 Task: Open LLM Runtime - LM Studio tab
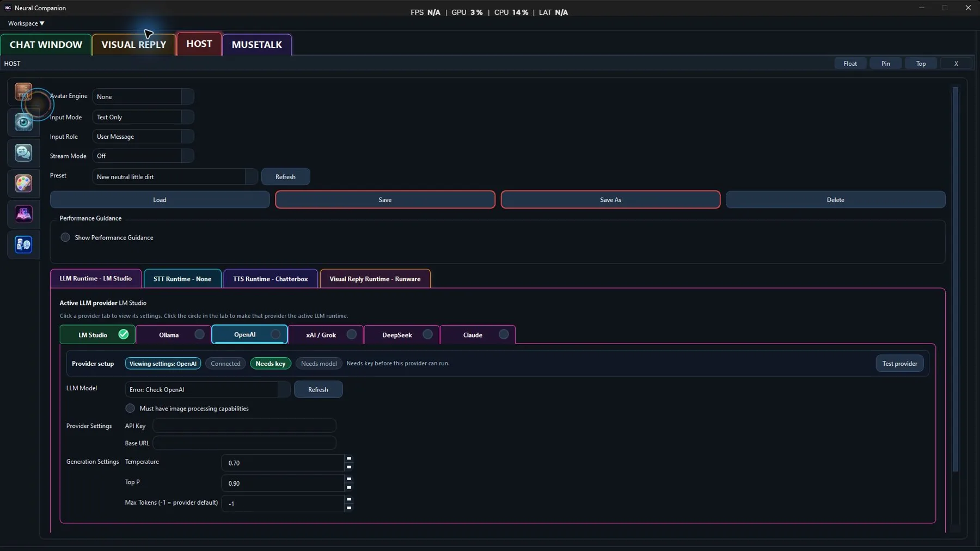pyautogui.click(x=96, y=278)
